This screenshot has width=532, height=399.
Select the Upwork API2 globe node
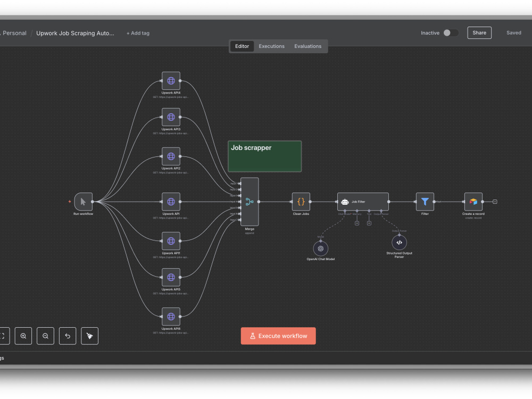click(171, 156)
